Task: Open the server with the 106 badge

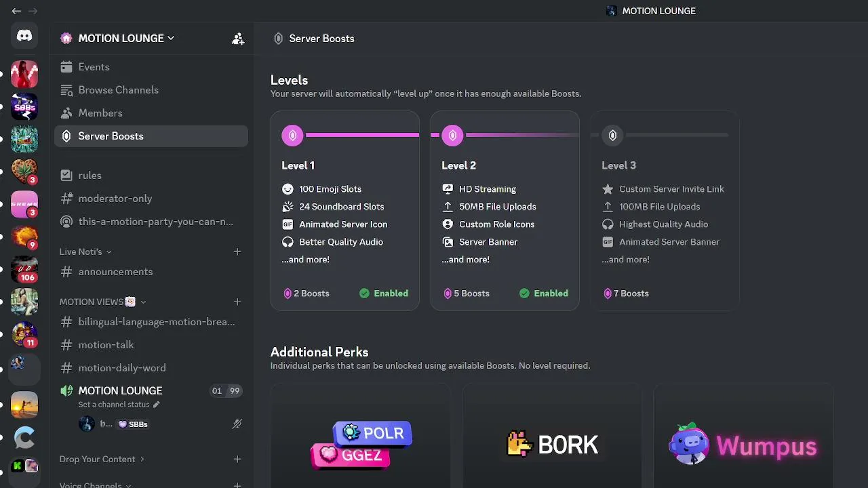Action: click(24, 269)
